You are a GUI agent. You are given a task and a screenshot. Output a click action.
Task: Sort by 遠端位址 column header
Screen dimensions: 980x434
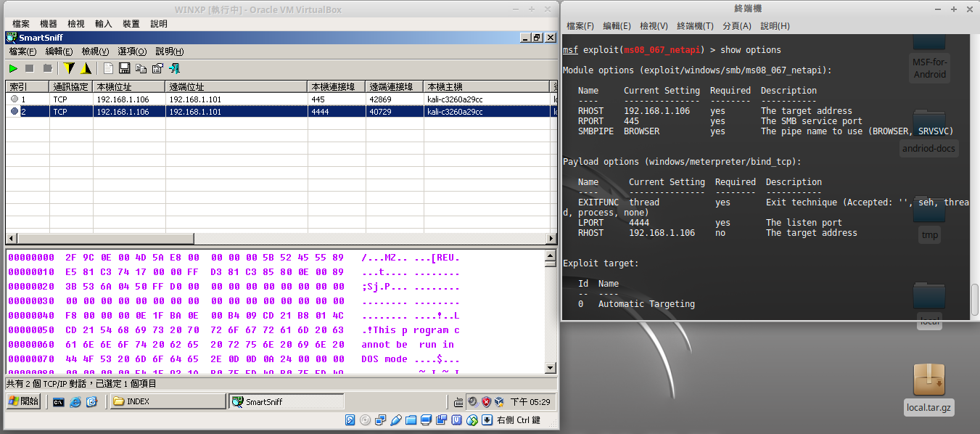pos(236,86)
